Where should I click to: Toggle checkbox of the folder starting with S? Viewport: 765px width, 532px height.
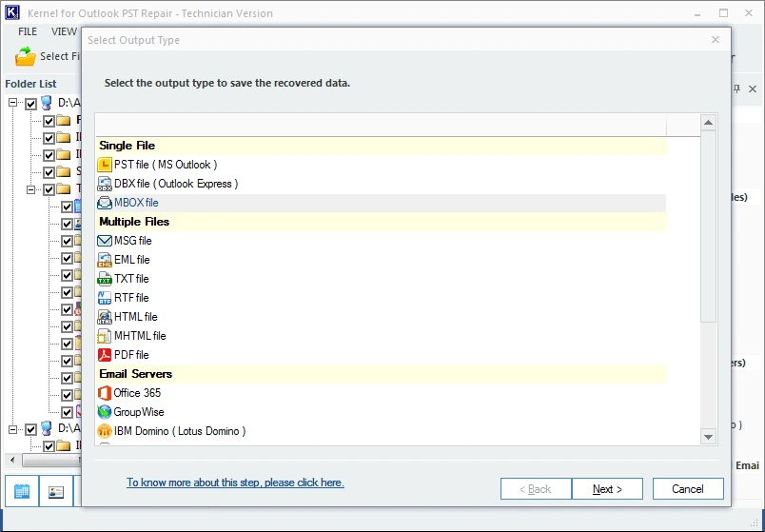pos(49,172)
